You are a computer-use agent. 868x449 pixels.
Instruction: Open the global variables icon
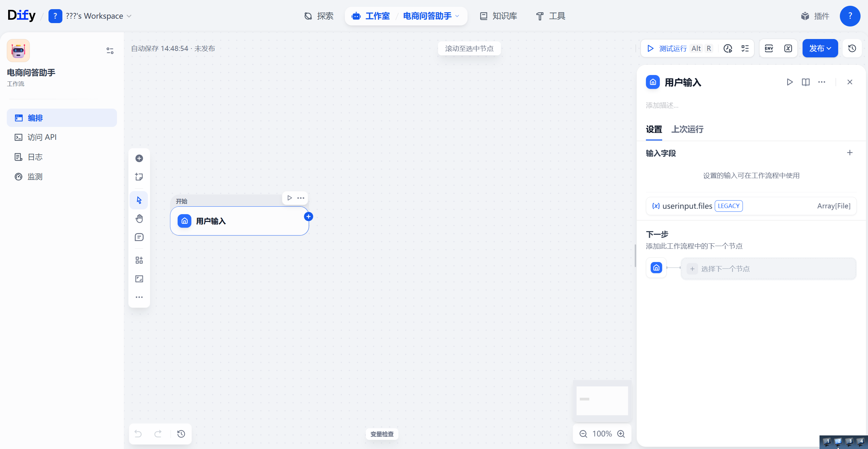click(788, 49)
